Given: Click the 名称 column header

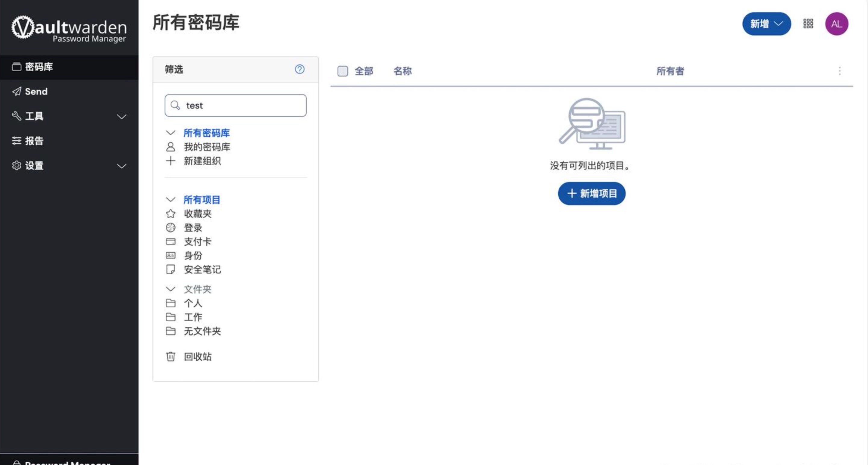Looking at the screenshot, I should (402, 71).
